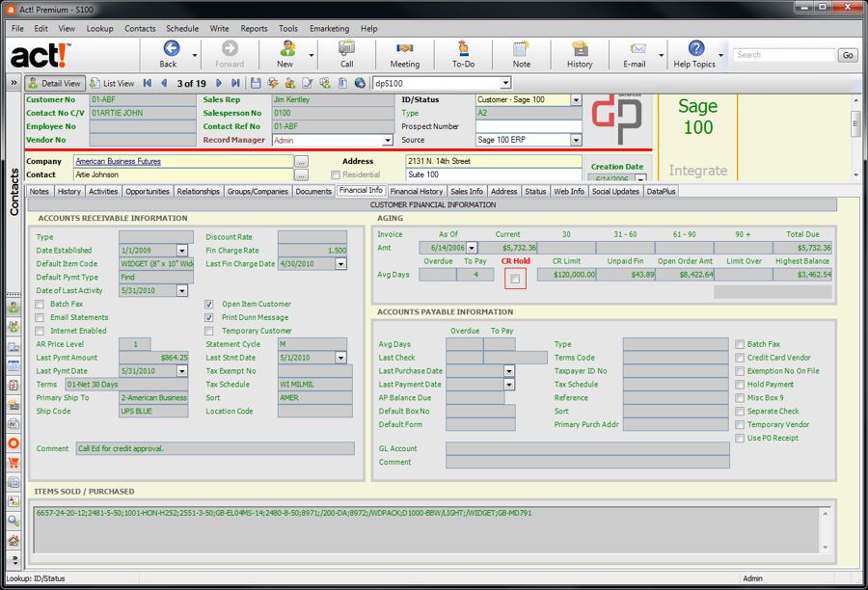Image resolution: width=868 pixels, height=590 pixels.
Task: Disable the Print Dunn Message checkbox
Action: click(x=209, y=318)
